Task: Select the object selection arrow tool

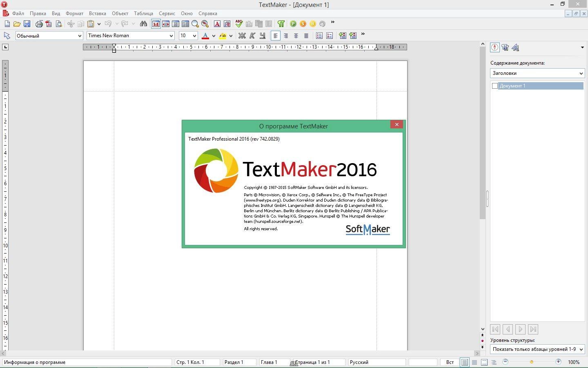Action: tap(7, 36)
